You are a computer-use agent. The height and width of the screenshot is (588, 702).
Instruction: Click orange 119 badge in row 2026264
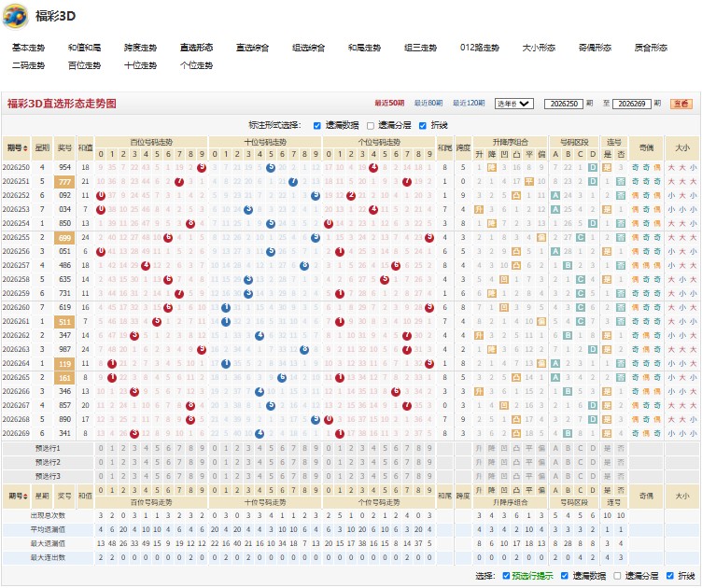click(65, 364)
